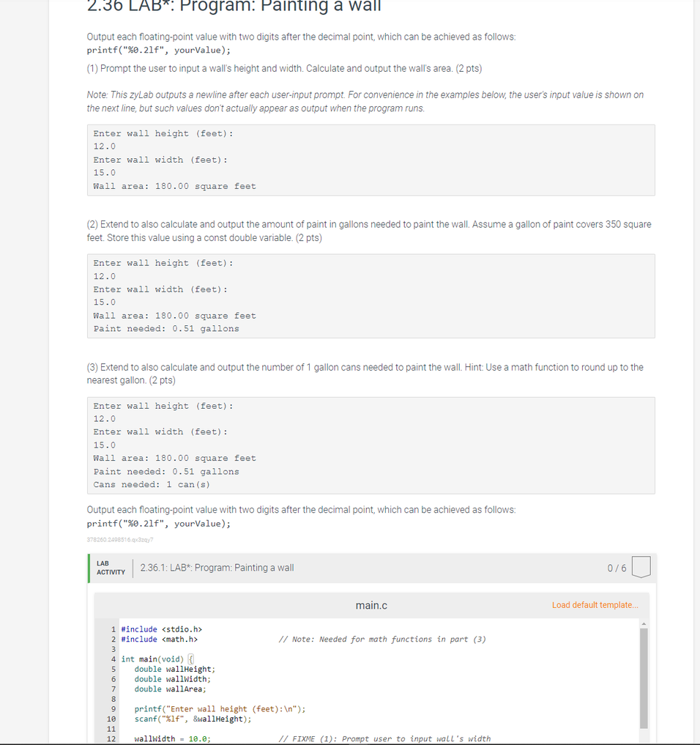Click the 2.36.1 lab activity title
This screenshot has height=745, width=700.
point(217,567)
